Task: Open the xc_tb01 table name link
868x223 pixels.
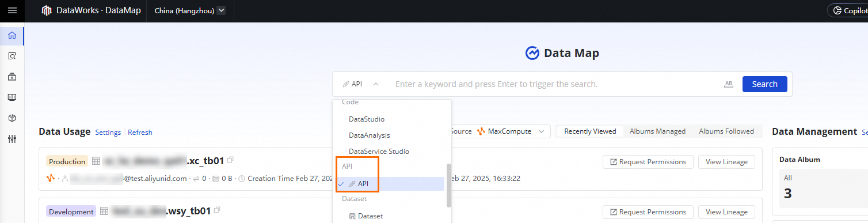Action: click(x=163, y=161)
